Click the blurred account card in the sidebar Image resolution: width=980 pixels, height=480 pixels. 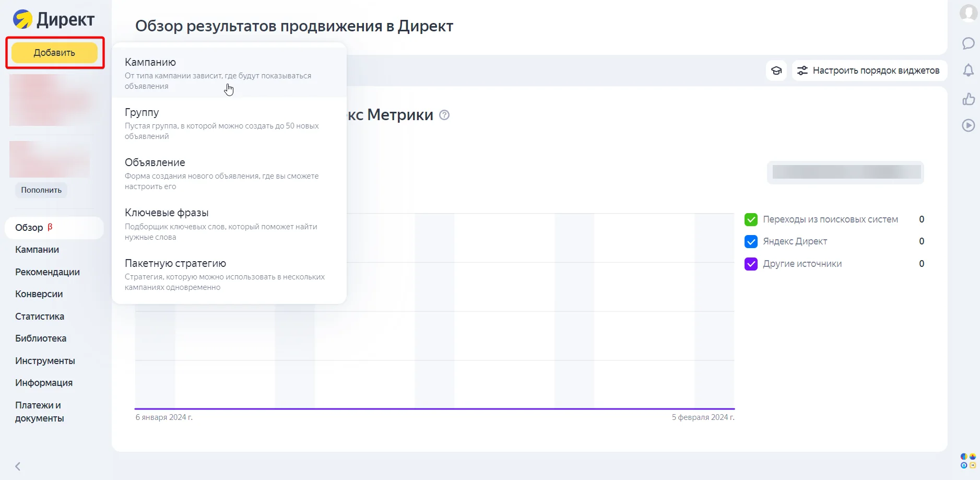(52, 100)
